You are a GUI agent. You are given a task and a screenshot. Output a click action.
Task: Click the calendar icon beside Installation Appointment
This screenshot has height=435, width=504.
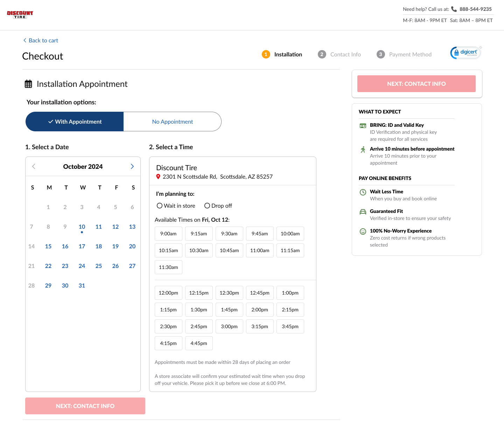coord(28,84)
